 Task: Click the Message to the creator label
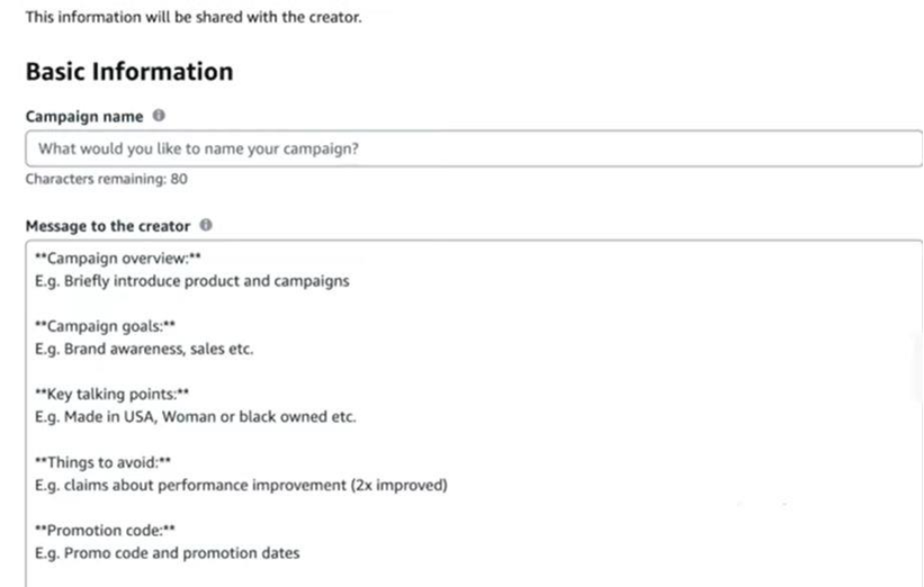(x=108, y=226)
